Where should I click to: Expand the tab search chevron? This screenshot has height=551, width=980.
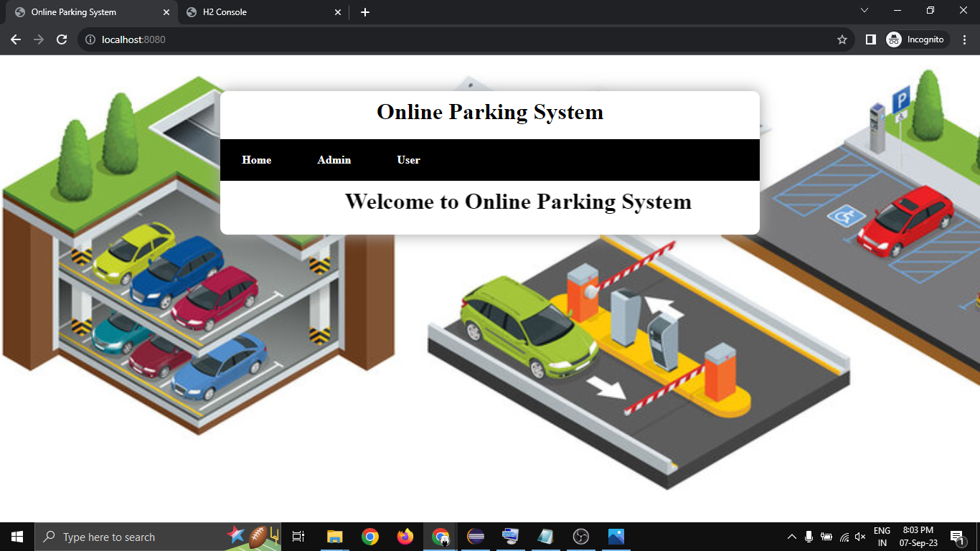click(x=864, y=10)
